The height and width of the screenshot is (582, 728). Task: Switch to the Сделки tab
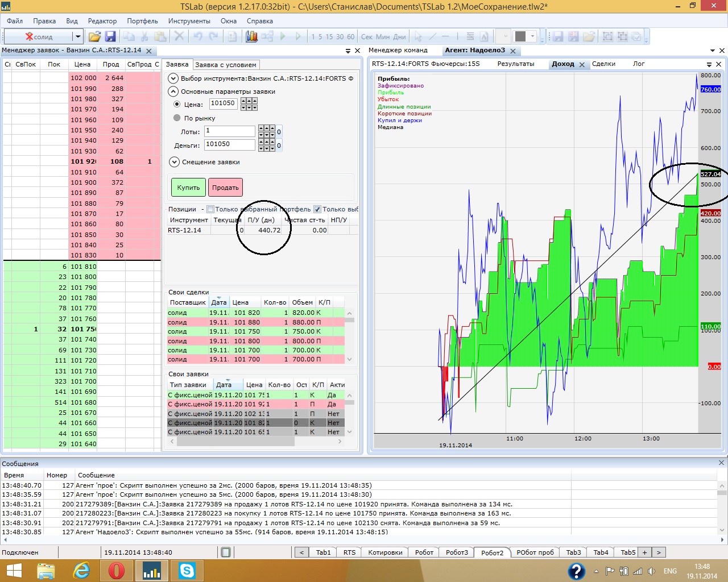tap(603, 64)
